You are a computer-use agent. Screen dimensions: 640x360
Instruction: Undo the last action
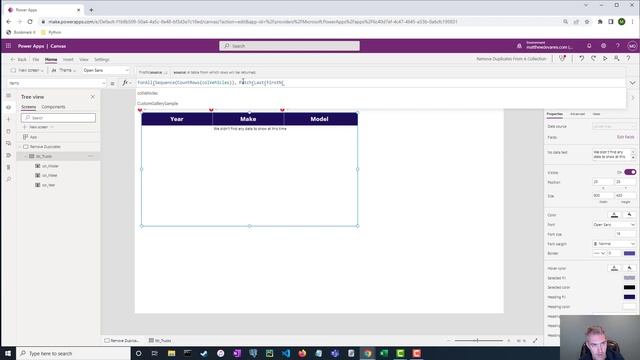click(x=582, y=59)
